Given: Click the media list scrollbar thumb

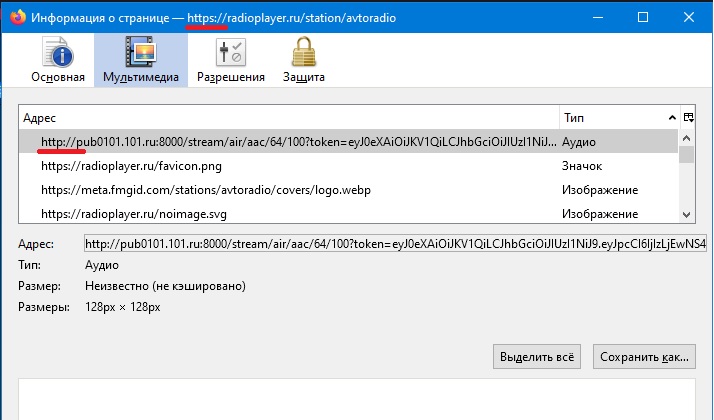Looking at the screenshot, I should (x=687, y=154).
